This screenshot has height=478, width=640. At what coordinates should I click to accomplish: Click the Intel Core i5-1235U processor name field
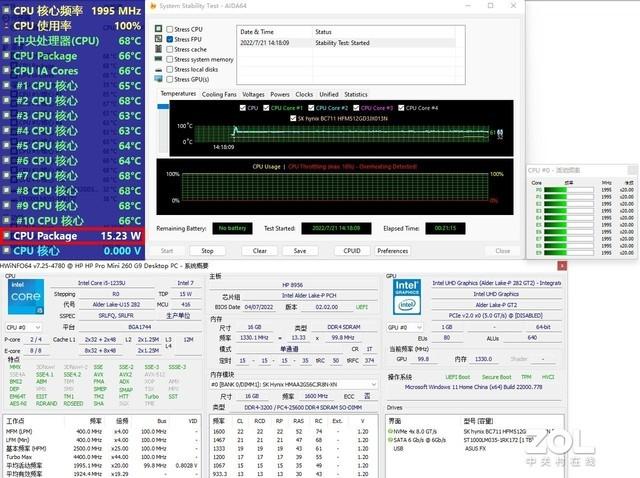(x=101, y=283)
